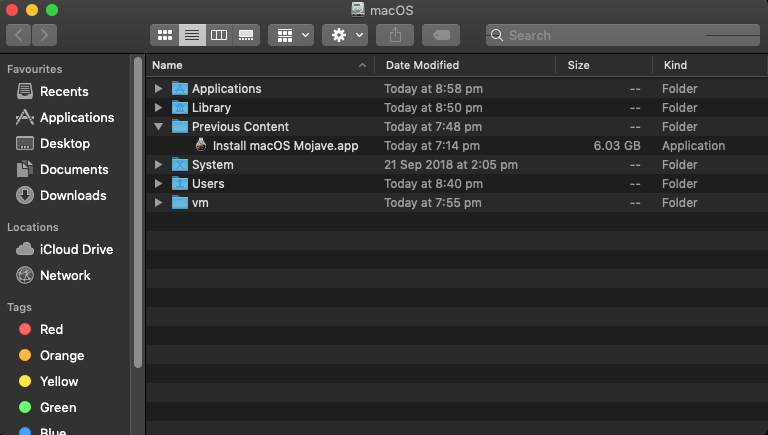Sort by Date Modified column header
The image size is (768, 435).
pyautogui.click(x=422, y=65)
